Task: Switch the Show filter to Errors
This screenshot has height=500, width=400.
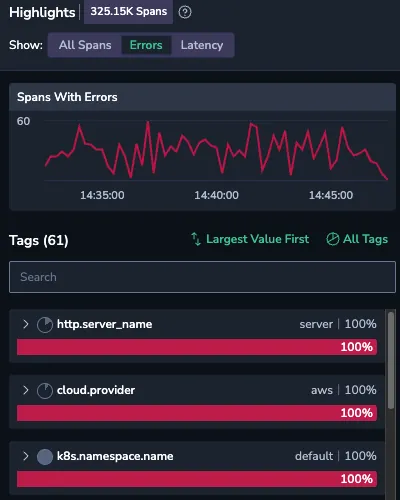Action: 146,45
